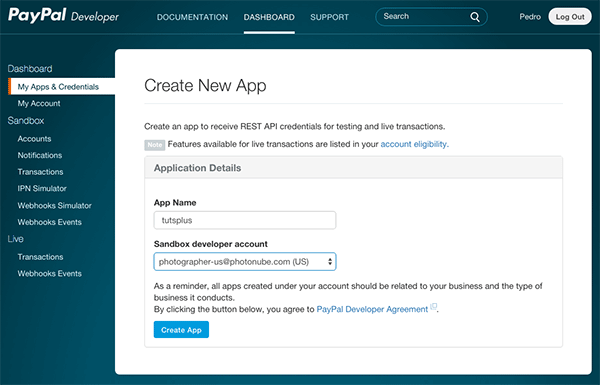Image resolution: width=600 pixels, height=385 pixels.
Task: Click the external link icon after Developer Agreement
Action: pyautogui.click(x=434, y=307)
